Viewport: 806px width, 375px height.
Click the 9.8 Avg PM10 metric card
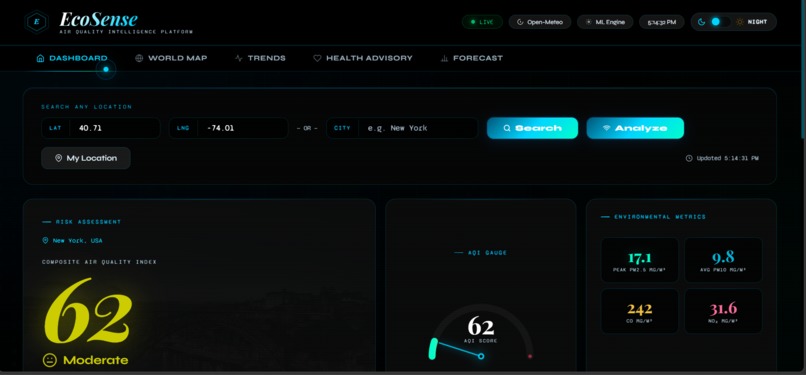723,260
